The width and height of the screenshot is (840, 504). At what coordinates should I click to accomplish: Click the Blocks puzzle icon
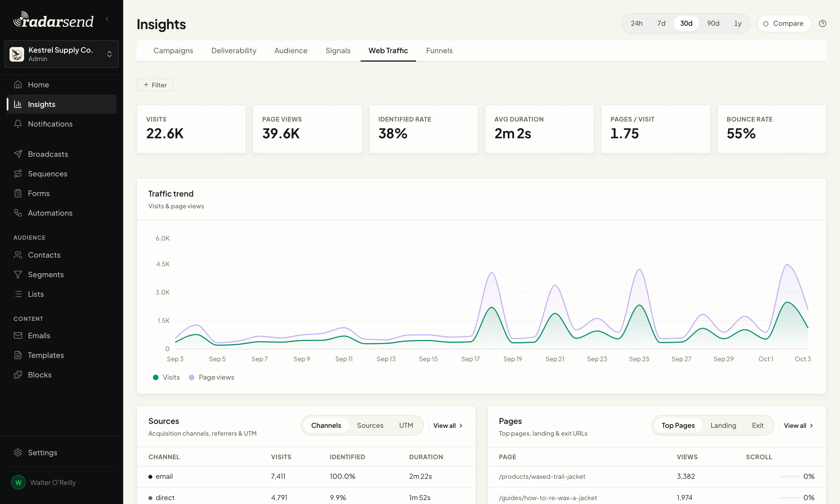pyautogui.click(x=18, y=375)
